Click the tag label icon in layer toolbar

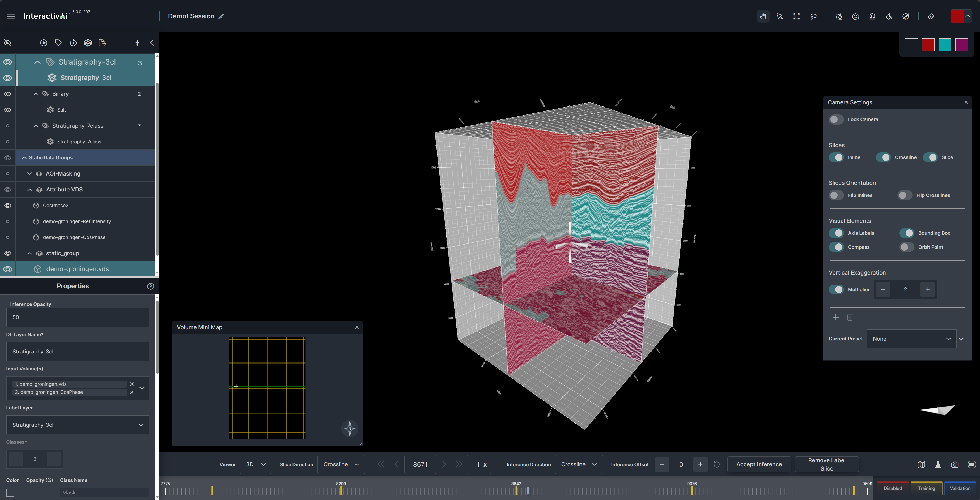coord(58,42)
